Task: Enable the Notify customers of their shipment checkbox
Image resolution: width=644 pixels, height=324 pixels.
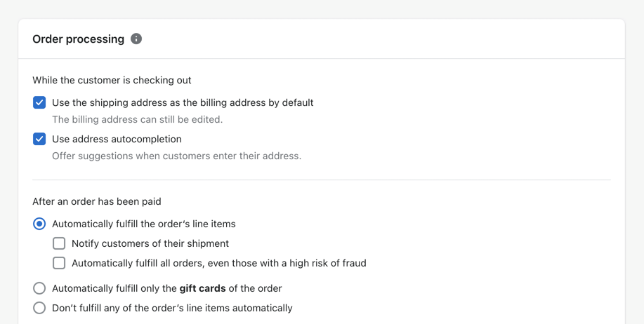Action: pos(59,243)
